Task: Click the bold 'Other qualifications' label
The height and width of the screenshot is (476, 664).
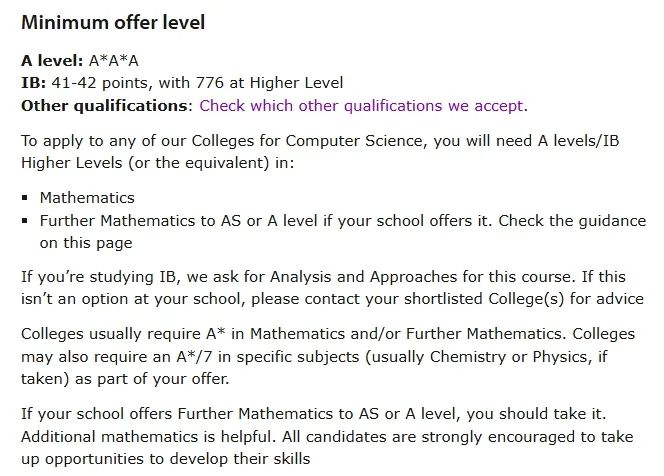Action: click(x=104, y=106)
